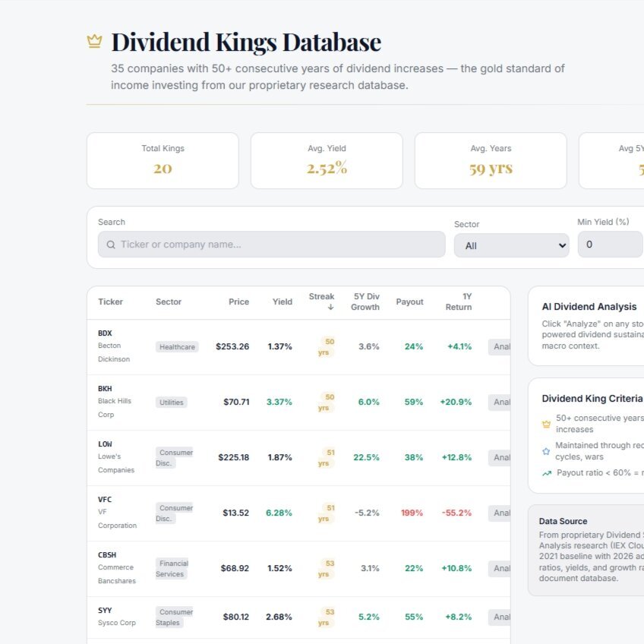This screenshot has height=644, width=644.
Task: Click Analyze button for VFC row
Action: point(500,513)
